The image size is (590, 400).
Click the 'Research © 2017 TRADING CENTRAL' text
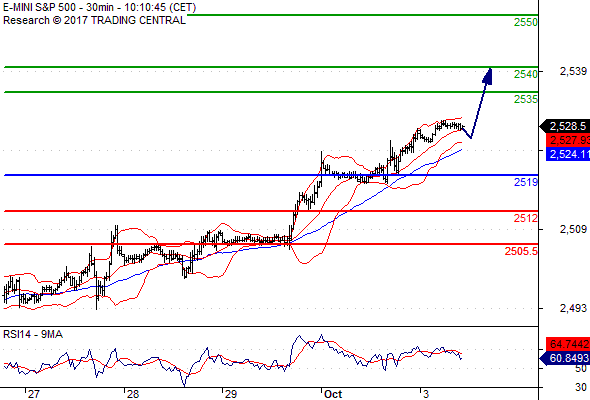click(94, 20)
